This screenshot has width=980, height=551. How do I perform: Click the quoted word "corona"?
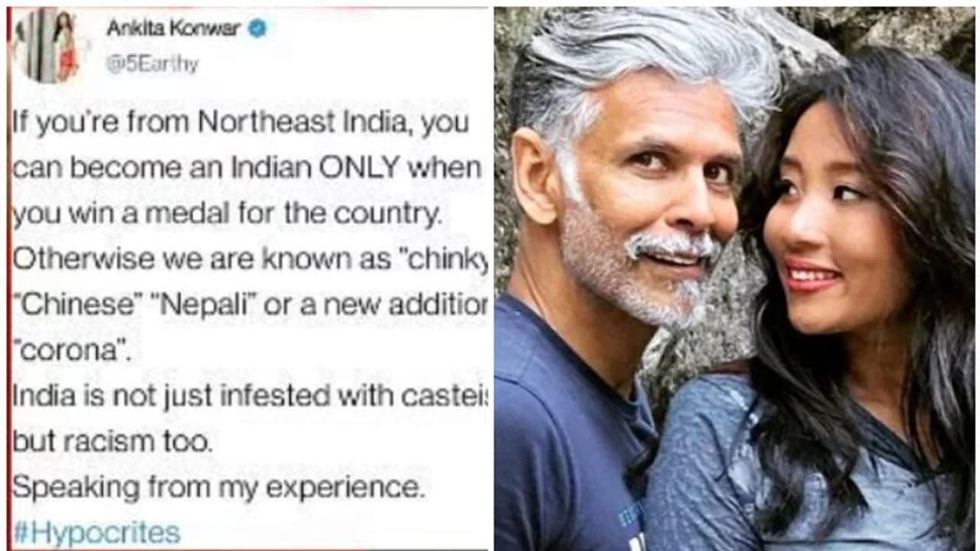(62, 350)
